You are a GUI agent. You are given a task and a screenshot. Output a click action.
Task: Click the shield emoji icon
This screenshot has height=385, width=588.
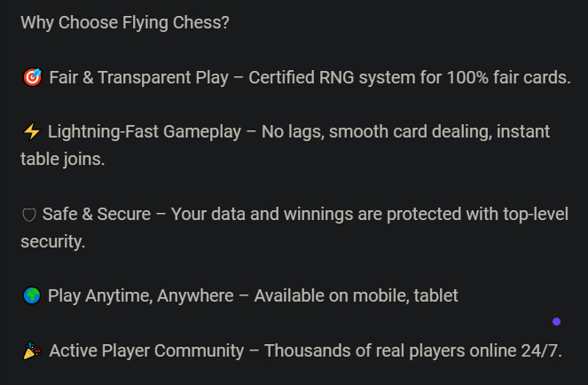[x=29, y=215]
